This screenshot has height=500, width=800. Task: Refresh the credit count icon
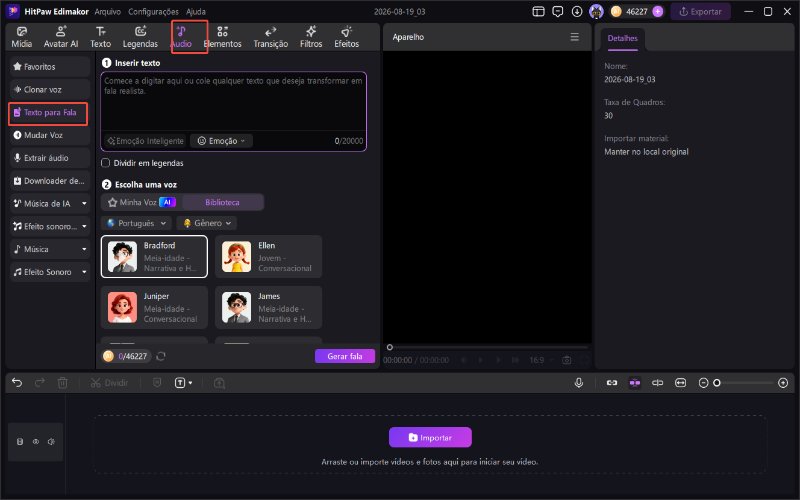[161, 356]
